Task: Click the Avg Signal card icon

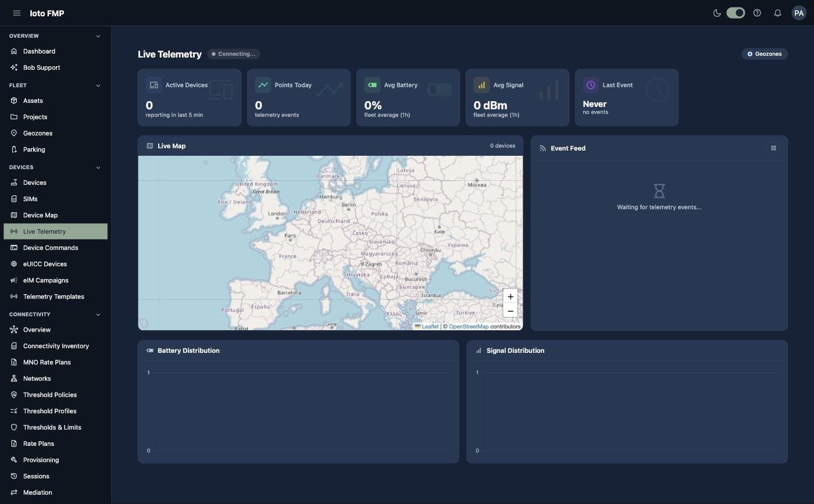Action: [x=481, y=85]
